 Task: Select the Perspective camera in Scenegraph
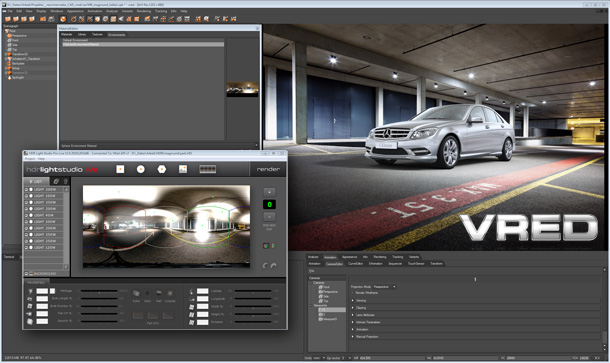tap(18, 35)
